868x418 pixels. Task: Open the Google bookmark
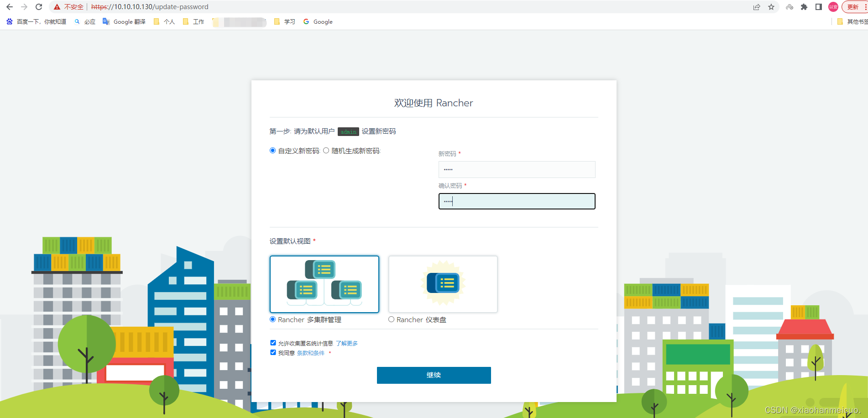(318, 21)
